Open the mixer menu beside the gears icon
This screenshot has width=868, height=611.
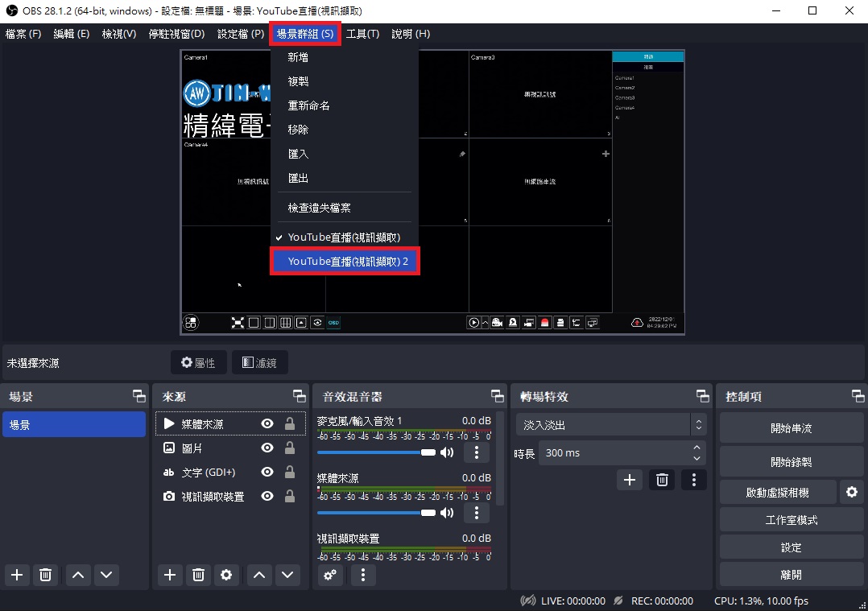[363, 575]
